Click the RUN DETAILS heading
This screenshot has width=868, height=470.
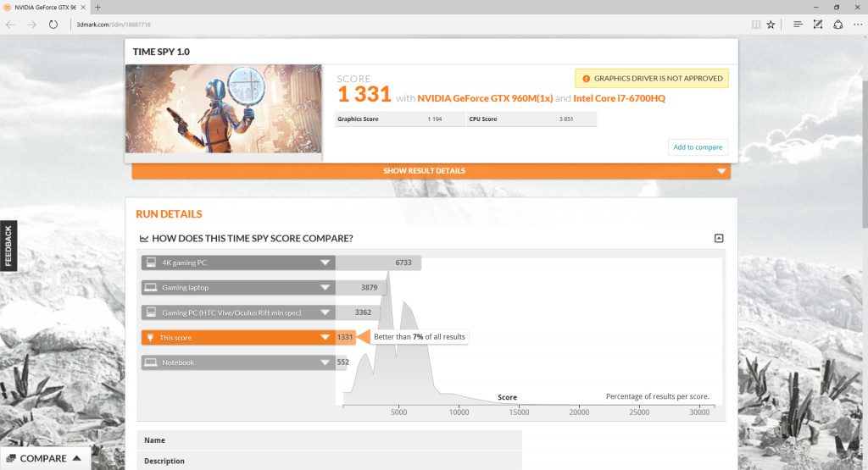169,214
